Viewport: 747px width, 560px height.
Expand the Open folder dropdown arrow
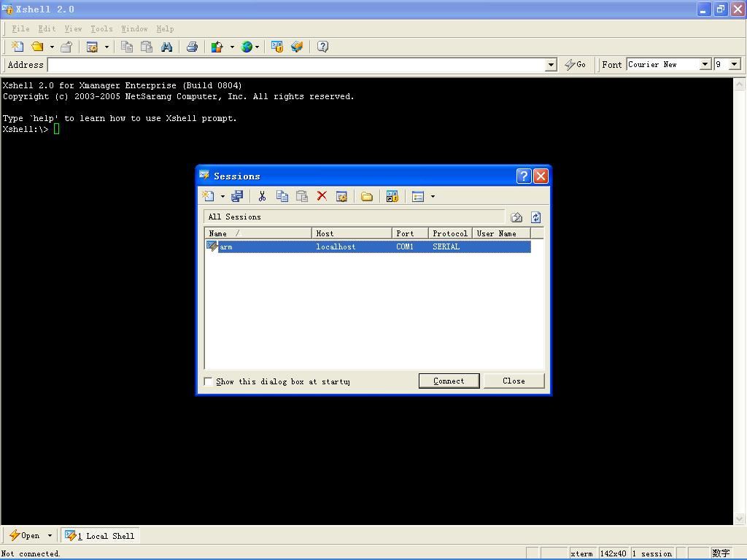[52, 47]
